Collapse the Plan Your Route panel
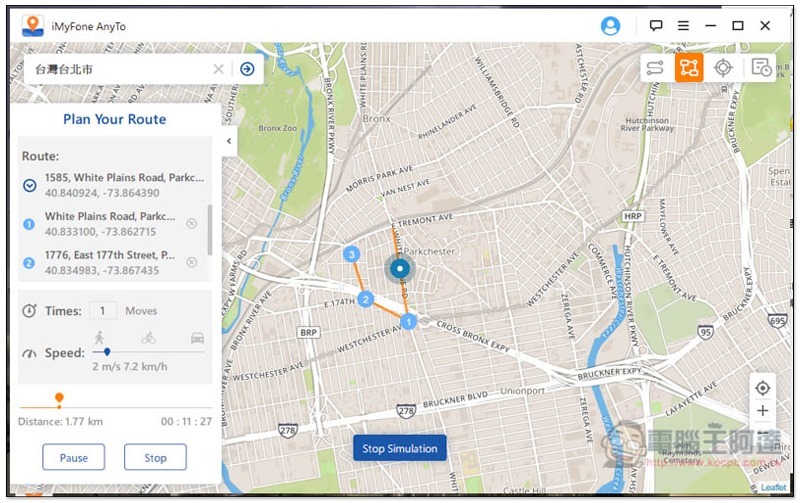Viewport: 800px width, 503px height. point(229,141)
